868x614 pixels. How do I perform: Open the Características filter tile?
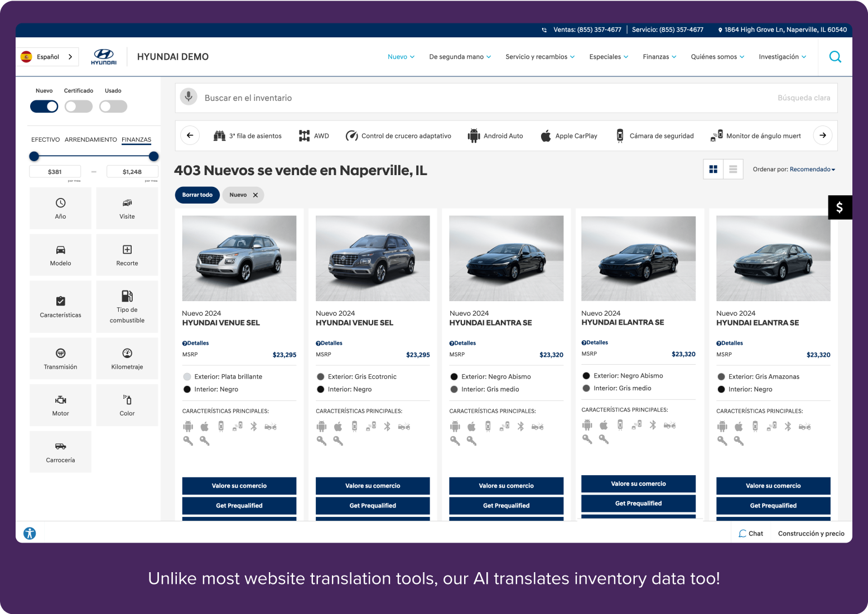pos(60,307)
